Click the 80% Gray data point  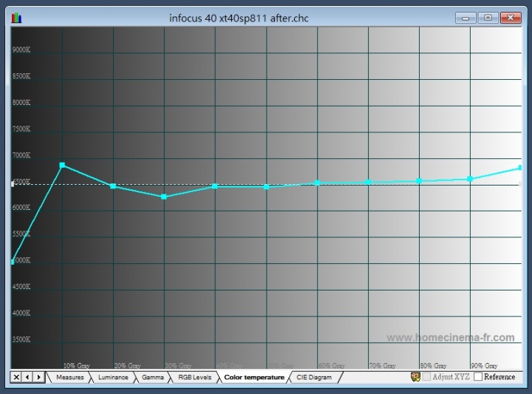pos(419,181)
